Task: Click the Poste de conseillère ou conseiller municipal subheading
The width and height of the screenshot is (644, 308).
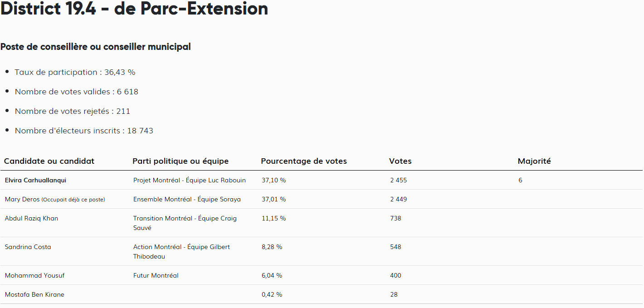Action: click(x=96, y=47)
